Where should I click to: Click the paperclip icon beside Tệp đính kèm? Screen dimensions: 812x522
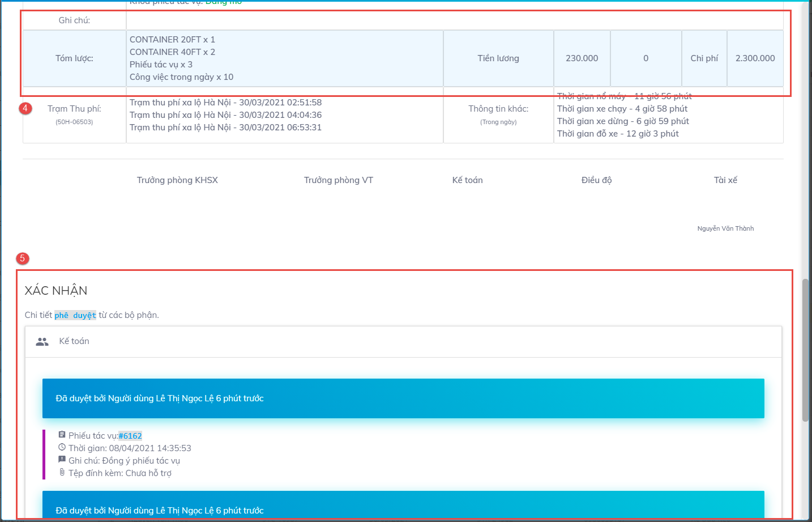point(62,472)
